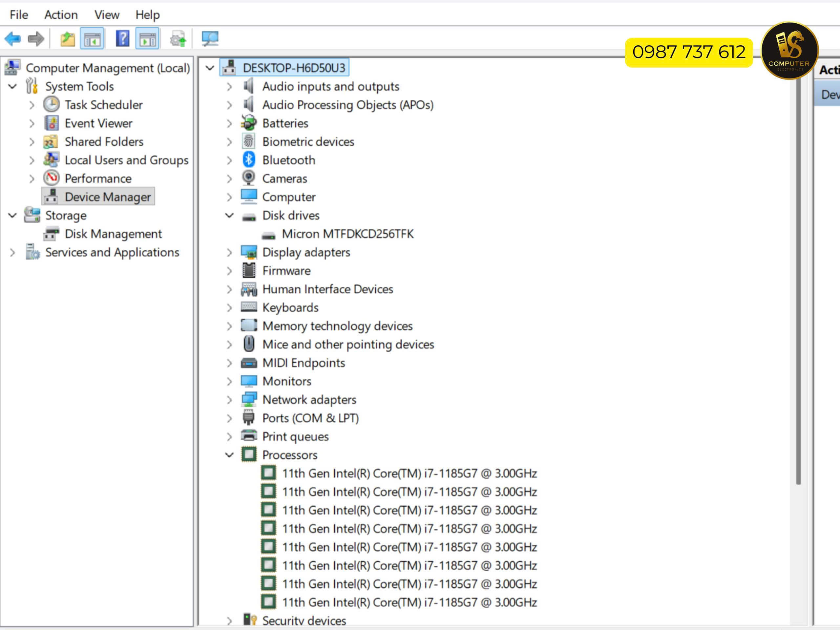Click the Bluetooth category icon
This screenshot has width=840, height=630.
pos(249,160)
